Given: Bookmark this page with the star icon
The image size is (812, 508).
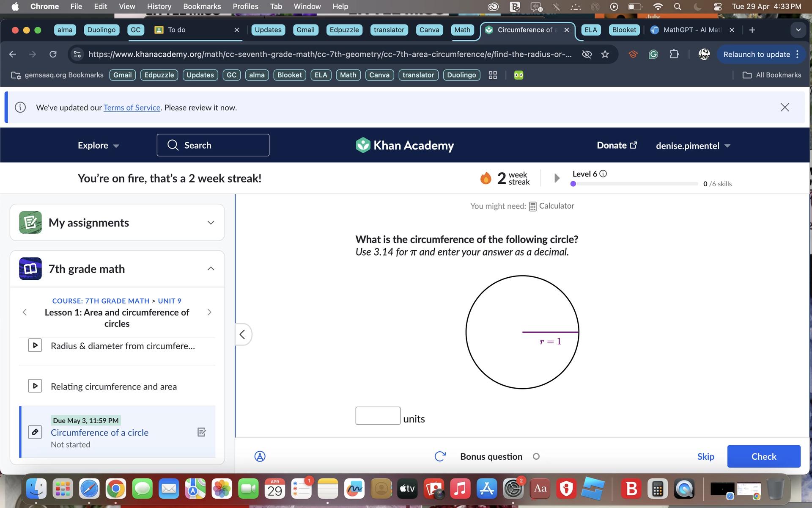Looking at the screenshot, I should tap(605, 54).
